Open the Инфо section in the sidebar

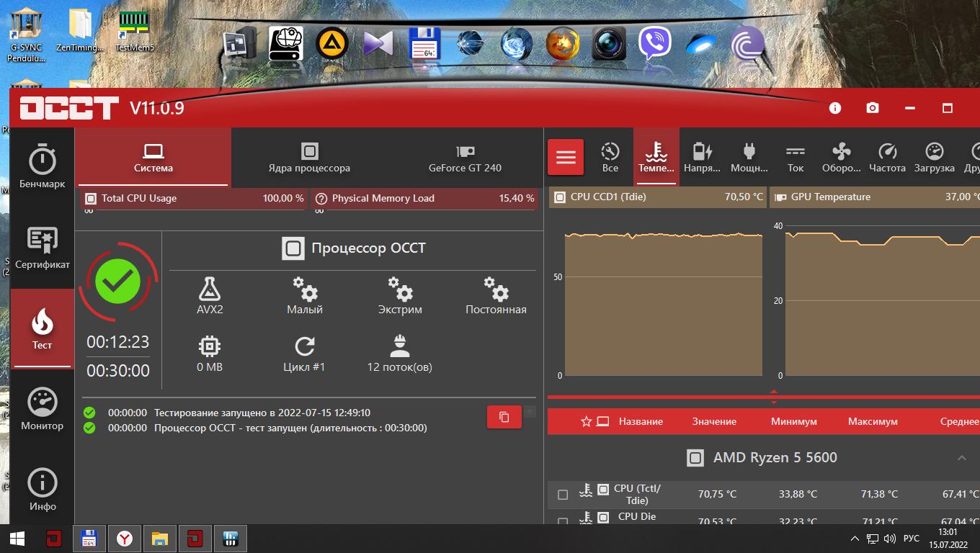pos(42,490)
